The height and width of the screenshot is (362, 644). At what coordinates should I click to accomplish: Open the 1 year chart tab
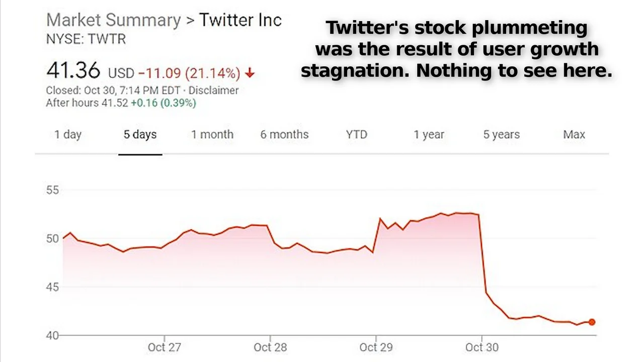(429, 135)
